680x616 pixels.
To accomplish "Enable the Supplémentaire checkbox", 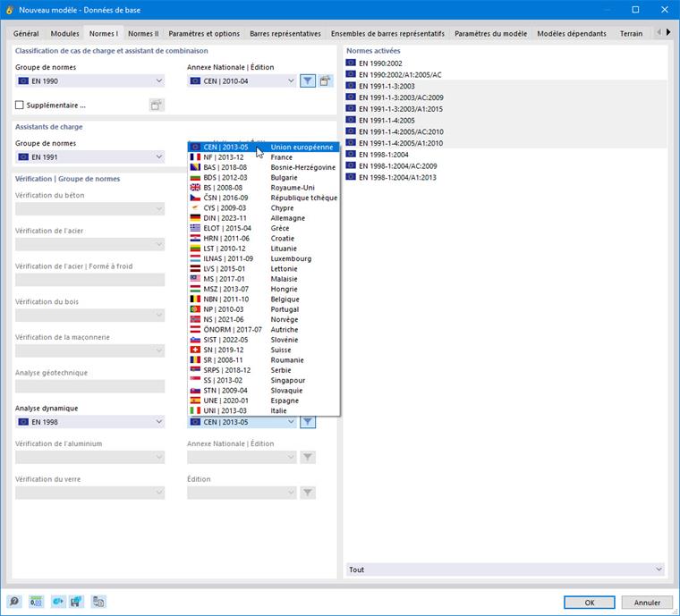I will [x=19, y=105].
